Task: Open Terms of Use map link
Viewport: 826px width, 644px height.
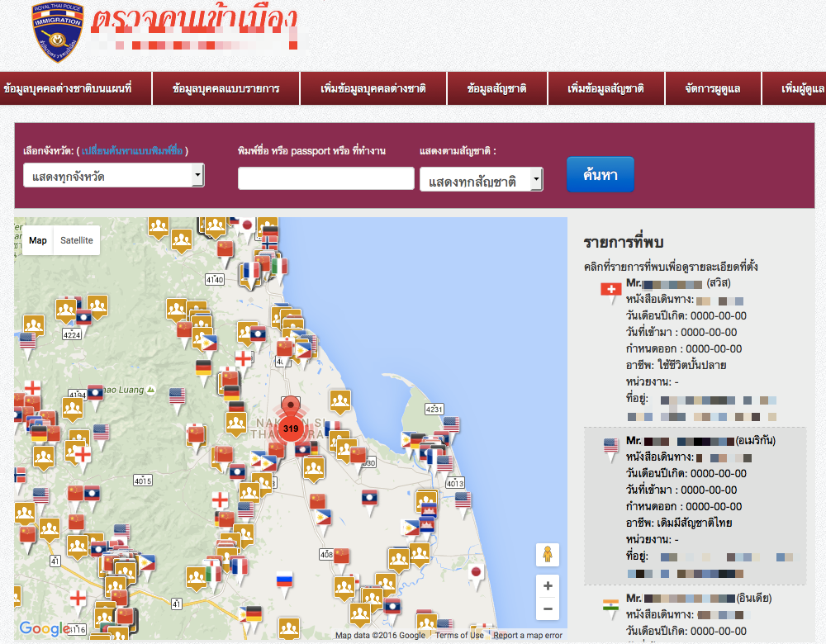Action: tap(459, 636)
